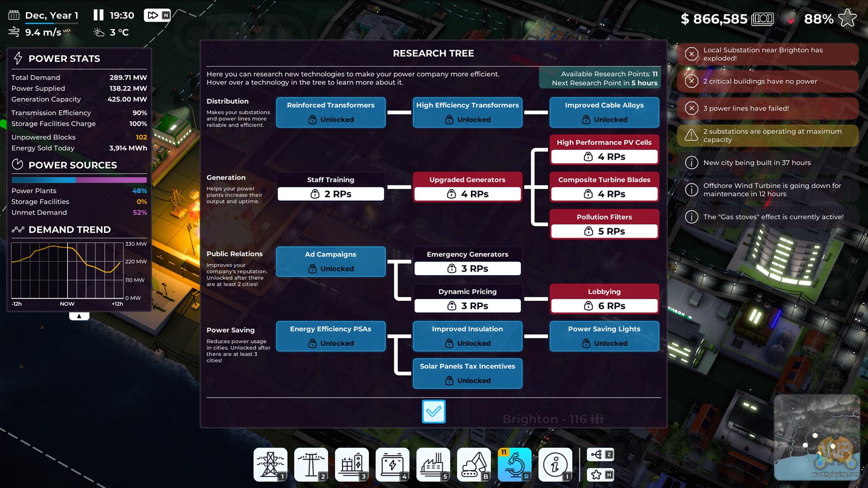The image size is (868, 488).
Task: Pause or resume game time
Action: 98,15
